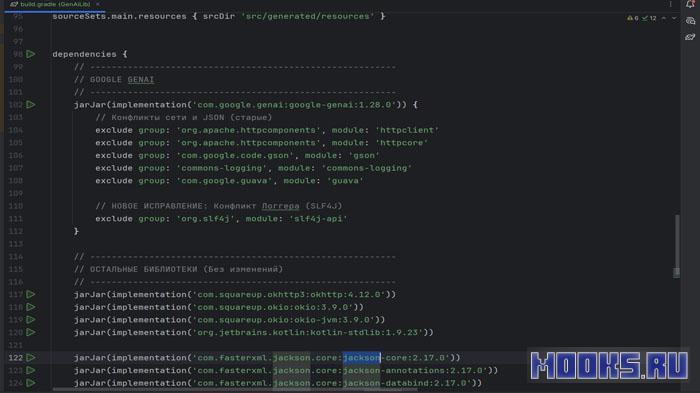Click run gutter icon next to okio-jvm:3.9.0 line
700x393 pixels.
click(31, 320)
